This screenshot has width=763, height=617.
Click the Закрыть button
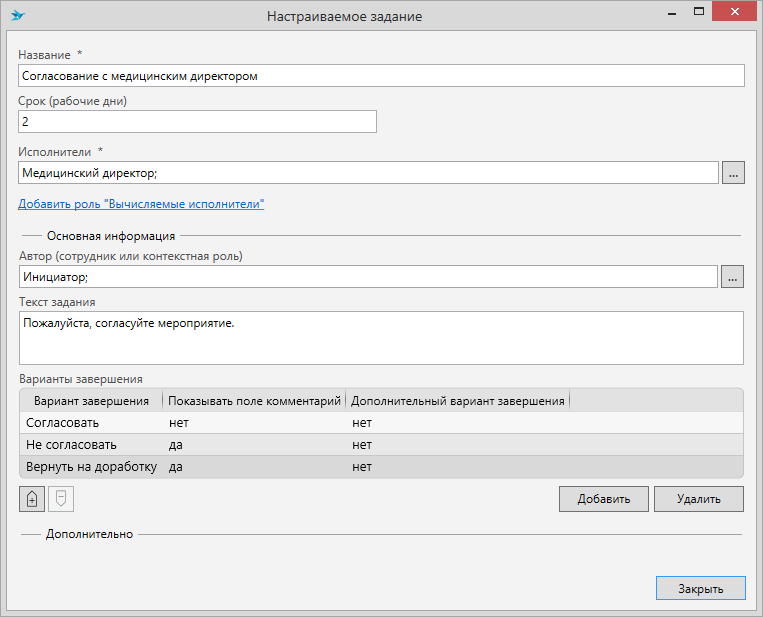click(701, 588)
